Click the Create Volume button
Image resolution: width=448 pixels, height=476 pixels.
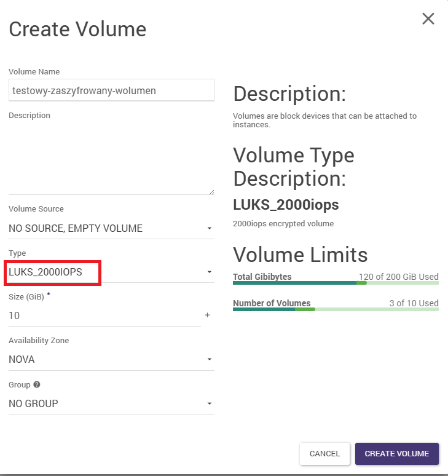[396, 454]
